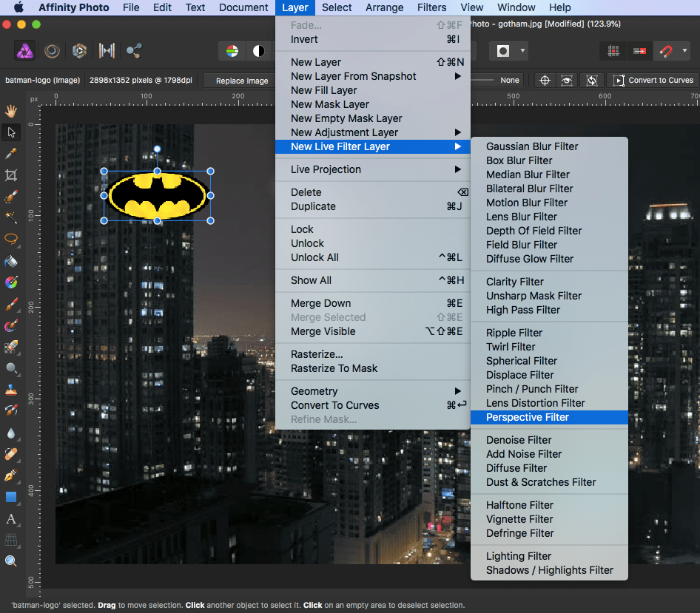Toggle the eye icon in context toolbar
Image resolution: width=700 pixels, height=613 pixels.
coord(567,80)
